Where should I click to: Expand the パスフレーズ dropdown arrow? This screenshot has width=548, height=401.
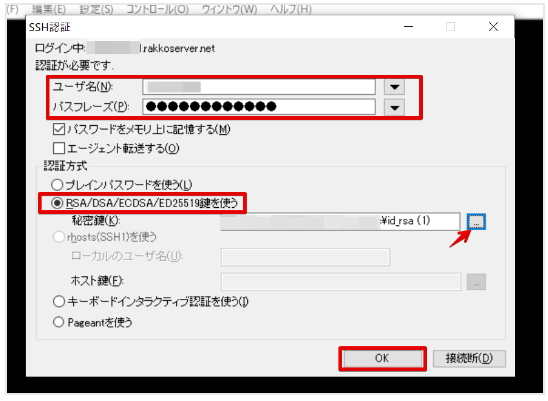(x=394, y=107)
